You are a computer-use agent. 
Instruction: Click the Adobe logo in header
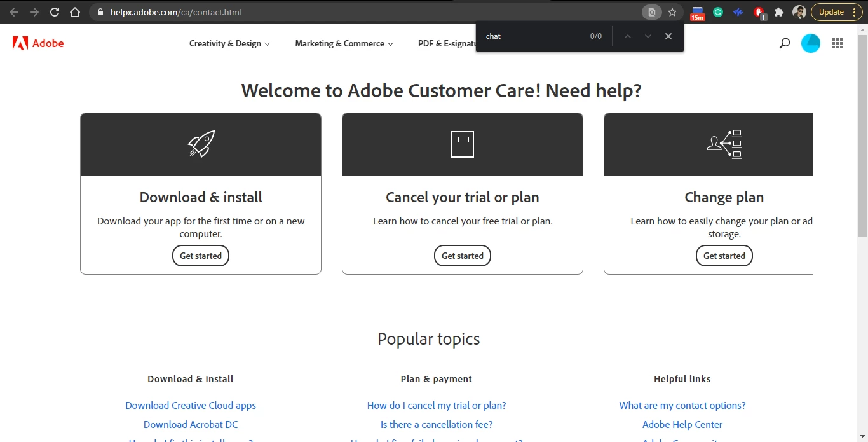[38, 43]
